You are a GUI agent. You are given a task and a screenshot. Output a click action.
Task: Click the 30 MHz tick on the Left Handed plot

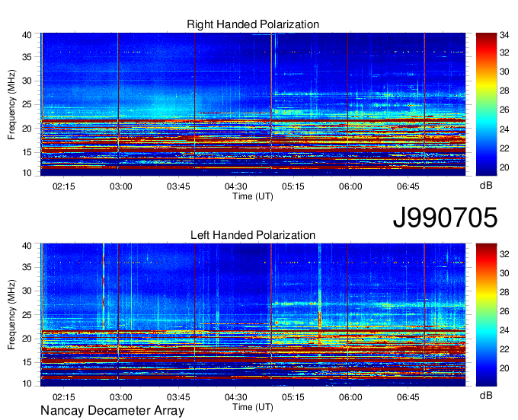coord(27,291)
